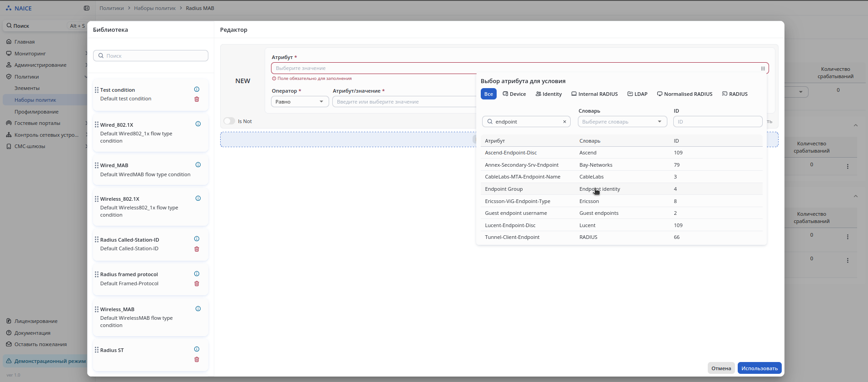
Task: Expand the Словарь dictionary dropdown
Action: (622, 122)
